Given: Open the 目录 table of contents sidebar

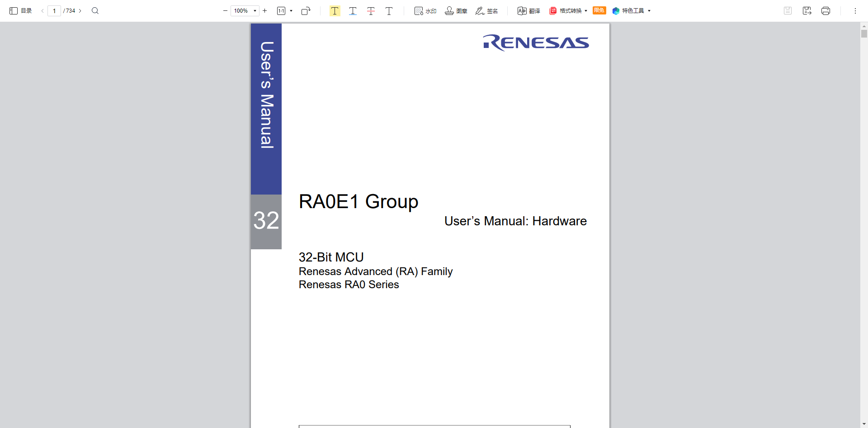Looking at the screenshot, I should pyautogui.click(x=20, y=11).
